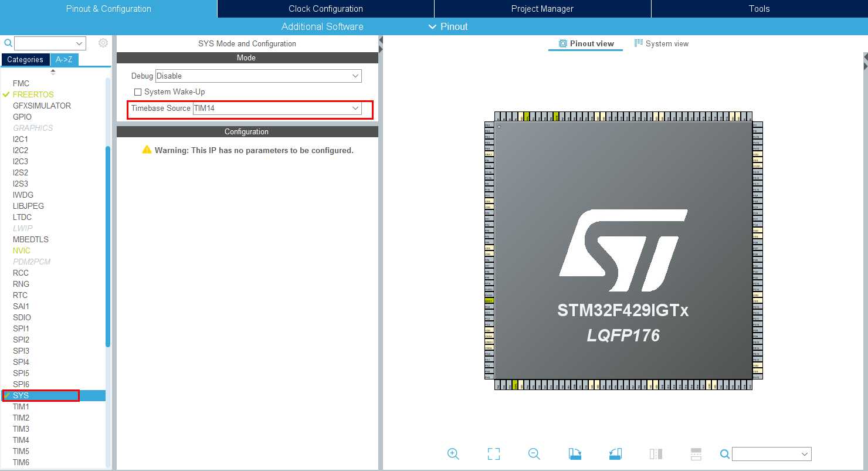Screen dimensions: 868x471
Task: Click the peripheral search magnifier icon
Action: click(x=8, y=43)
